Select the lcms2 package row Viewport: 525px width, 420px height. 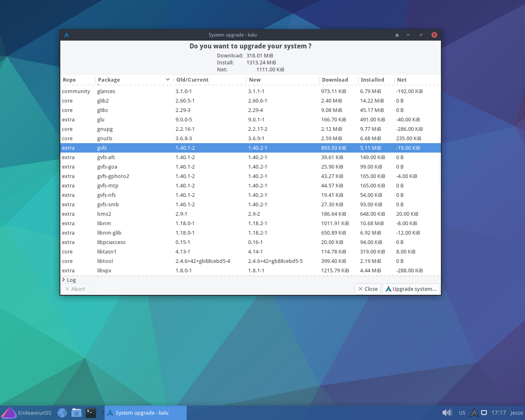tap(250, 214)
